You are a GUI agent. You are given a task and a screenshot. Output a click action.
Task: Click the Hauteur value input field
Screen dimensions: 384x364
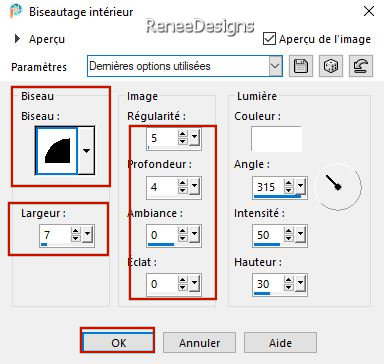click(268, 284)
